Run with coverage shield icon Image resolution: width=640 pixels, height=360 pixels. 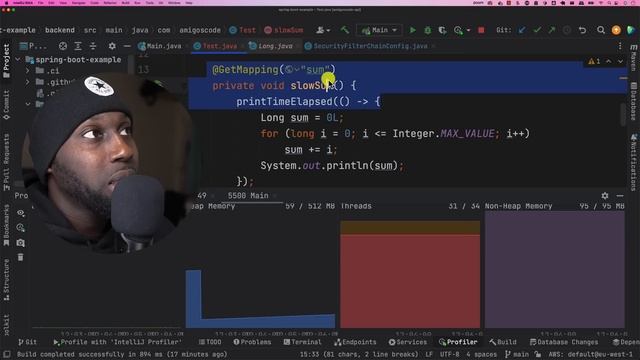pos(442,30)
